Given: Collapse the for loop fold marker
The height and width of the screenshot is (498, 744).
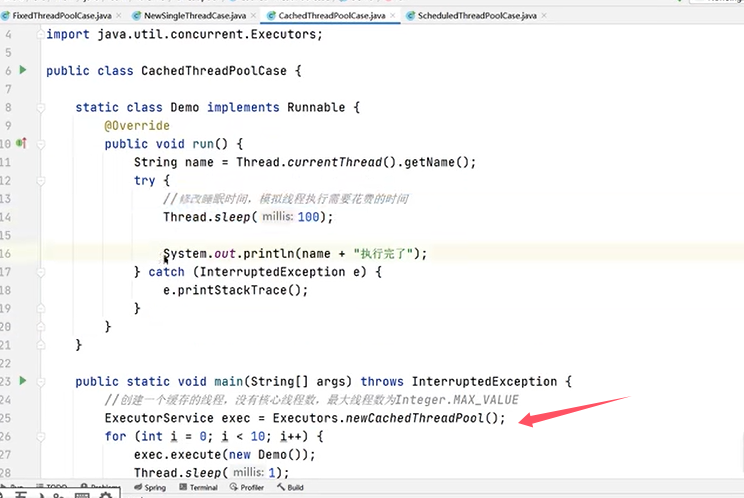Looking at the screenshot, I should click(41, 436).
